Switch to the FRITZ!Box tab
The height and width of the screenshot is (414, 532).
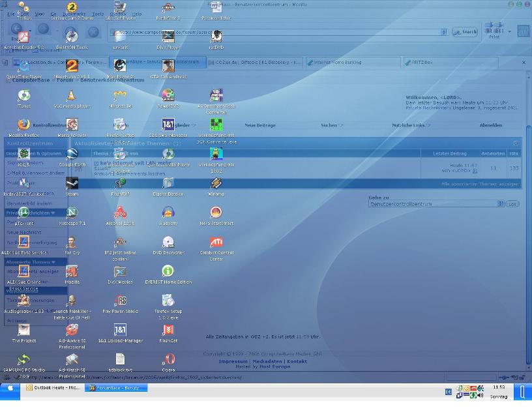450,63
